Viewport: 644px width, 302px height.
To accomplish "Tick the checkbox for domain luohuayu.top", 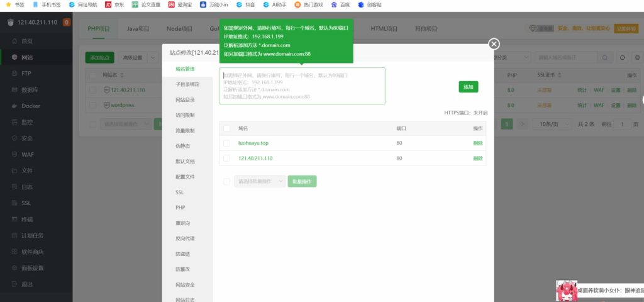I will 226,143.
